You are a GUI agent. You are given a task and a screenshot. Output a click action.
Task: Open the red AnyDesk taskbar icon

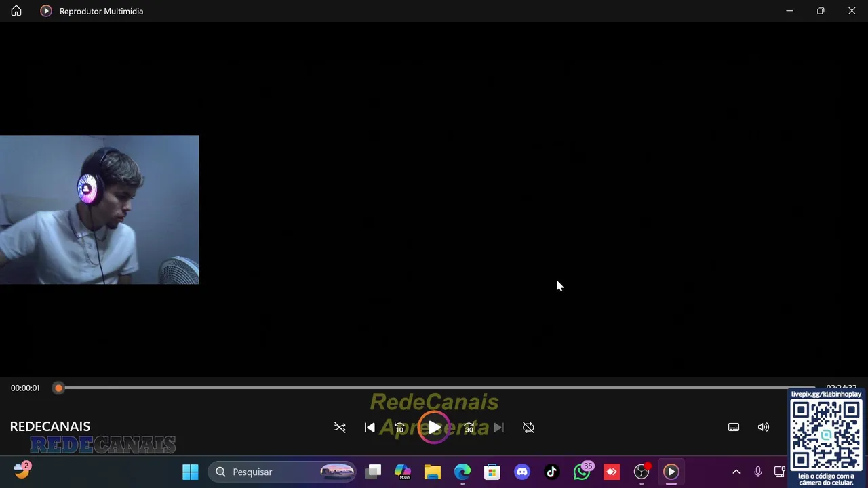(612, 472)
